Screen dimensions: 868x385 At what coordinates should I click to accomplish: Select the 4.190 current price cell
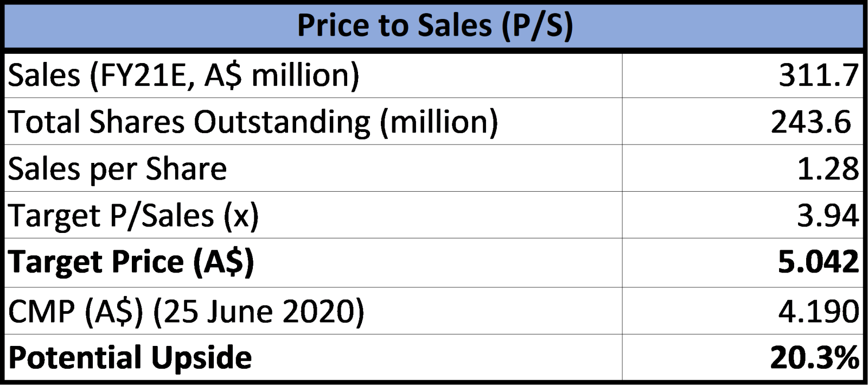click(742, 311)
